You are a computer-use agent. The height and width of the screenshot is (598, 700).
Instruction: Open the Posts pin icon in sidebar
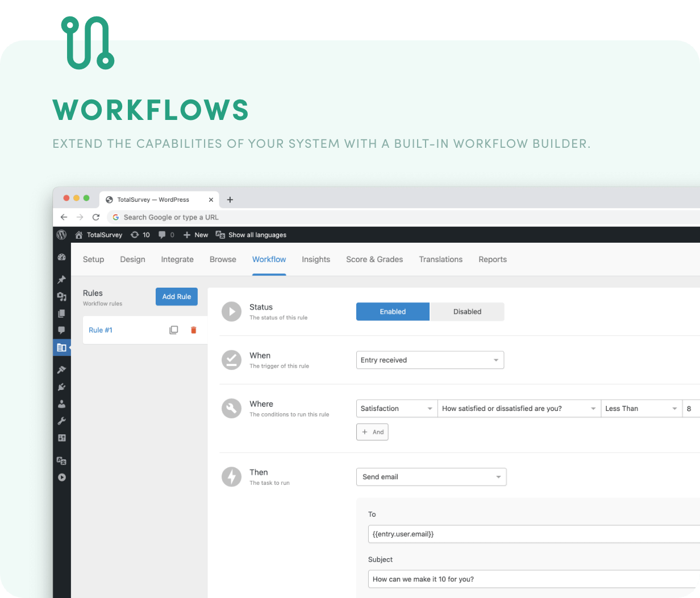[62, 280]
